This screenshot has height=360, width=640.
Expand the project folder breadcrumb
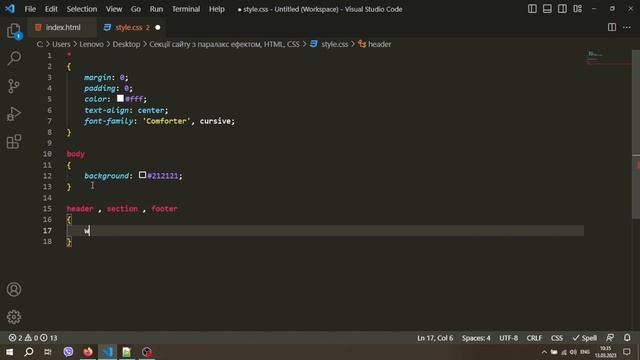[224, 44]
